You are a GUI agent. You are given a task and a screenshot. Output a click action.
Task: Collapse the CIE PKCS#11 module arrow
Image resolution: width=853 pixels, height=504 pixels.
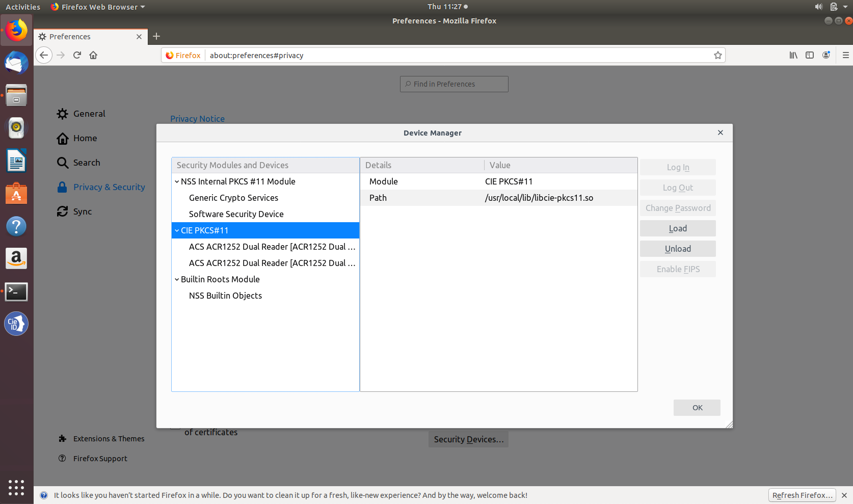tap(177, 230)
